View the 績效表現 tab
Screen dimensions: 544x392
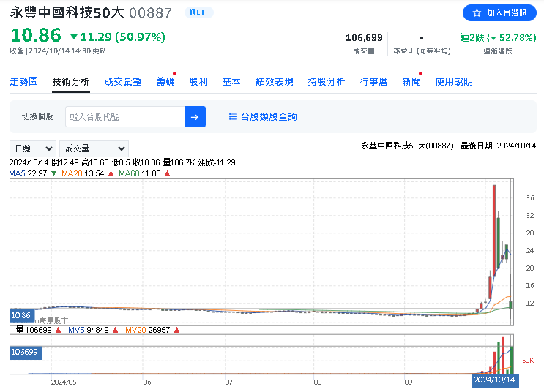[x=275, y=81]
